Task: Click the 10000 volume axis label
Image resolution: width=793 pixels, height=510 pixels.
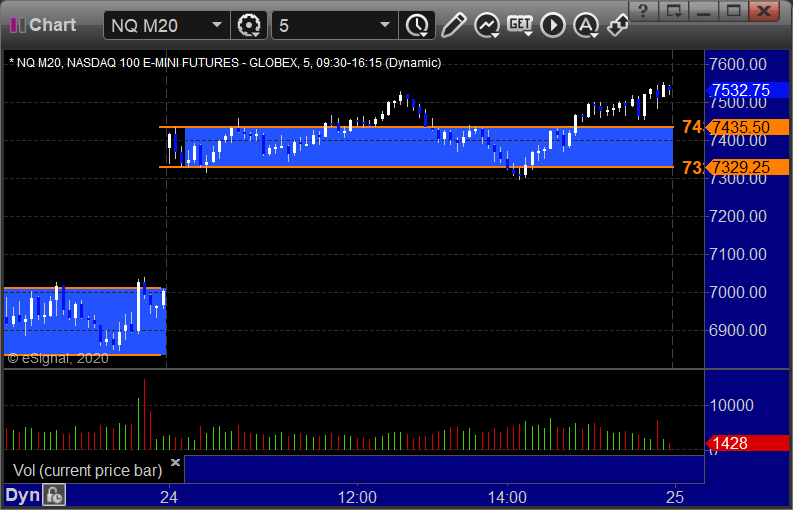Action: click(x=731, y=405)
